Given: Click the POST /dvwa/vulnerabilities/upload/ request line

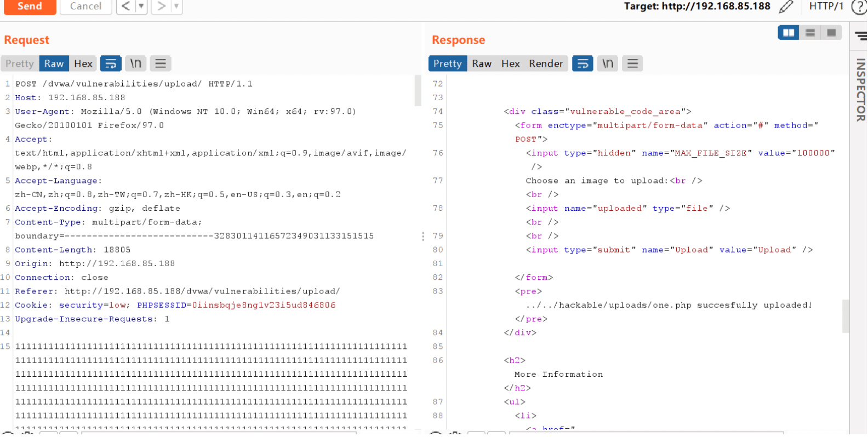Looking at the screenshot, I should 134,84.
